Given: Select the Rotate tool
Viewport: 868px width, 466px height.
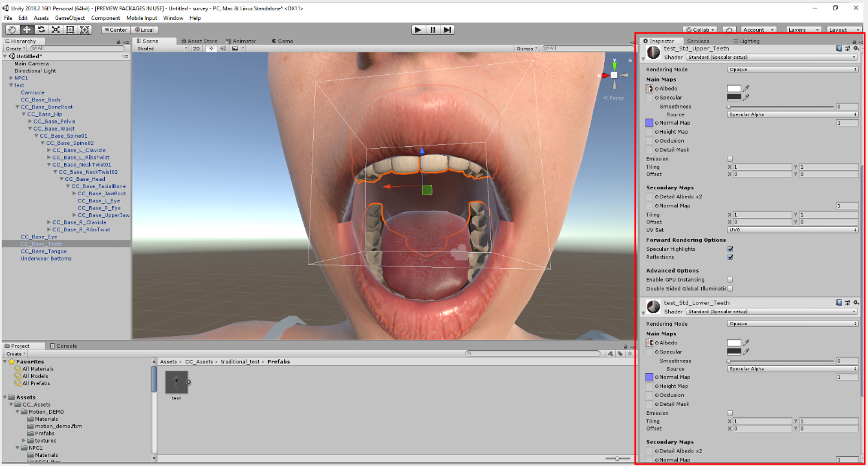Looking at the screenshot, I should [41, 30].
